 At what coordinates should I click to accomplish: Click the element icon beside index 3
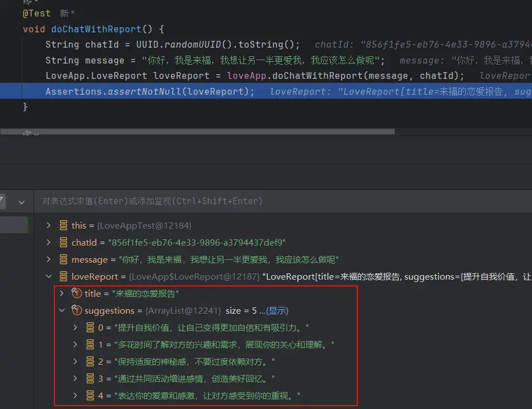90,378
